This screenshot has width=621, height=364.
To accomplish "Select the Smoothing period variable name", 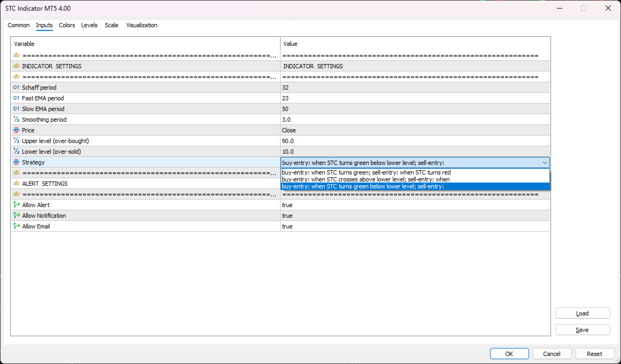I will 44,120.
